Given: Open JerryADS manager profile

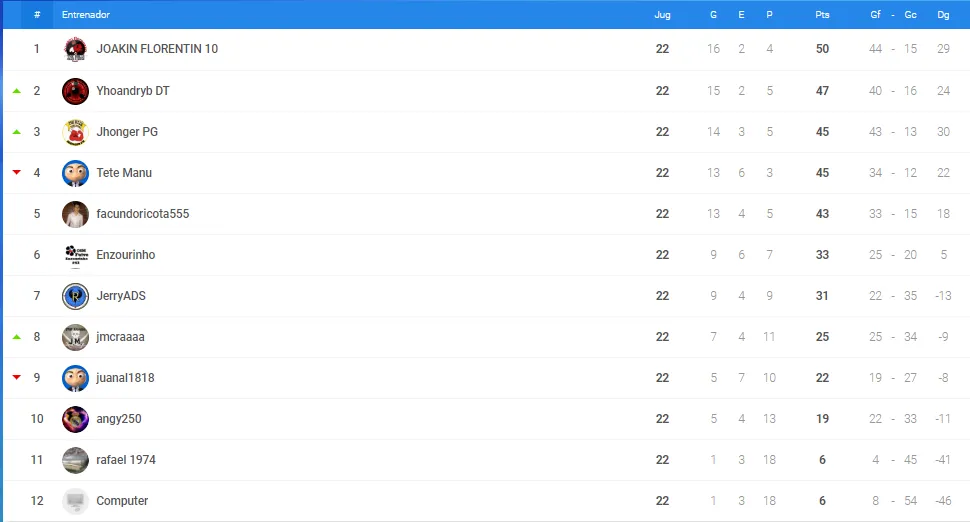Looking at the screenshot, I should (x=121, y=296).
